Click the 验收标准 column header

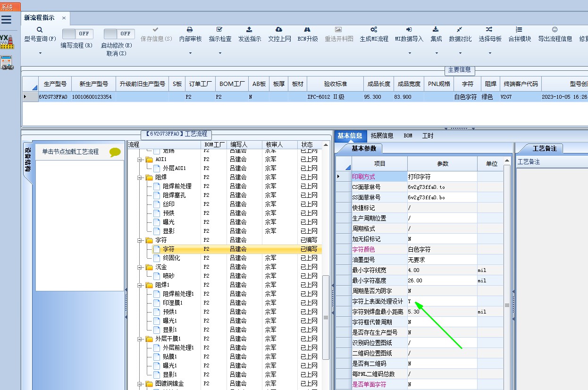335,84
